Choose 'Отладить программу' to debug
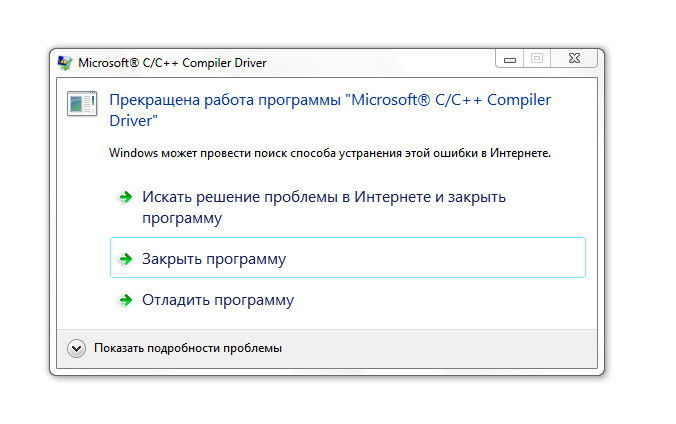The width and height of the screenshot is (676, 424). [218, 300]
